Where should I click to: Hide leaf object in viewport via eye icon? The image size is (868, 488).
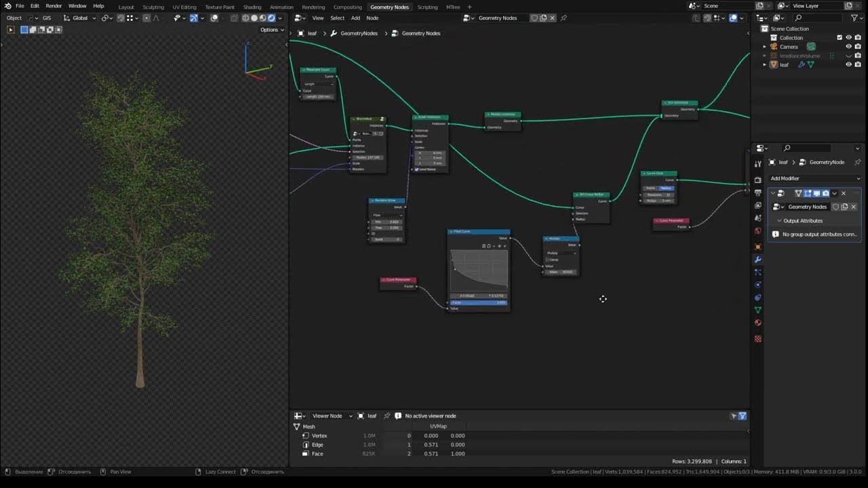(x=848, y=64)
